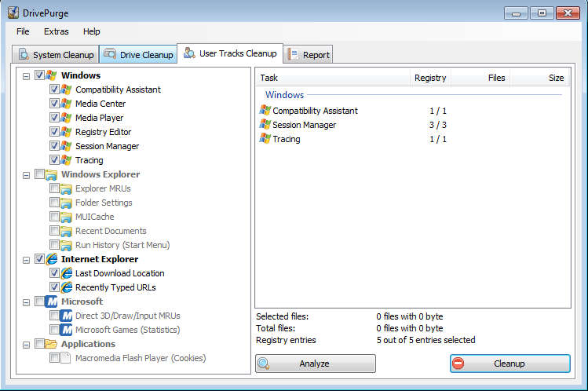Click the blue M icon beside Microsoft Games (Statistics)
The image size is (588, 391).
coord(67,330)
